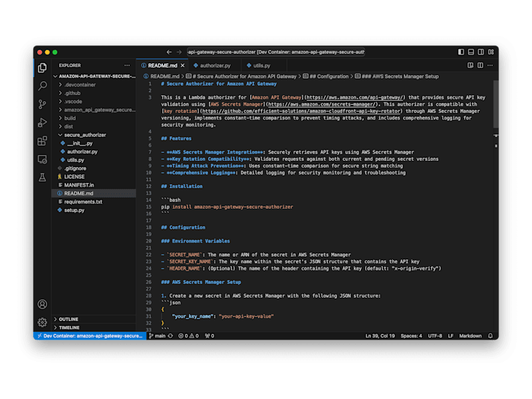The width and height of the screenshot is (532, 399).
Task: Click the secrets-manager URL link in editor
Action: tap(322, 104)
